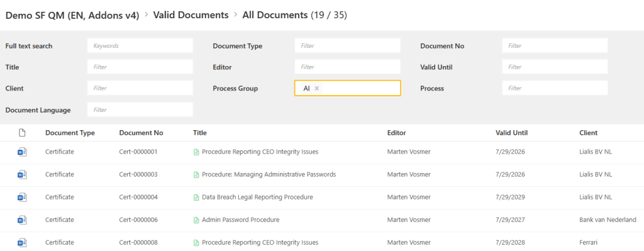Image resolution: width=644 pixels, height=251 pixels.
Task: Go to Valid Documents breadcrumb
Action: [x=191, y=15]
